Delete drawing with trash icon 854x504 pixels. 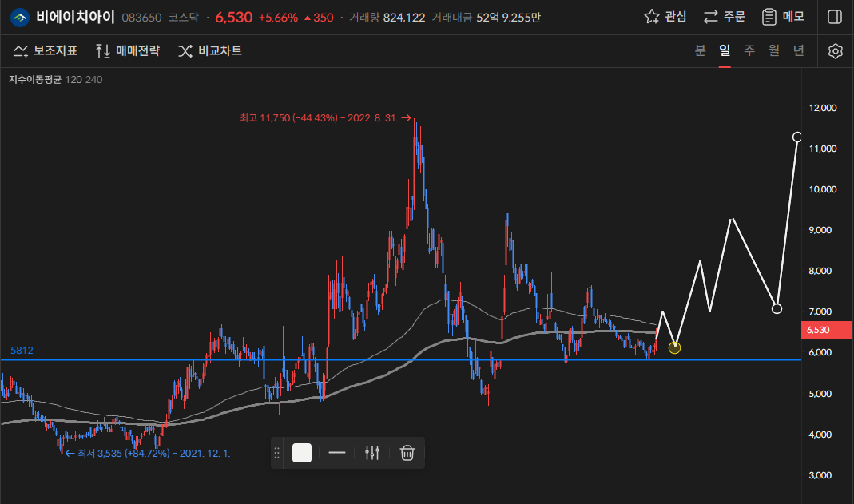pos(407,453)
